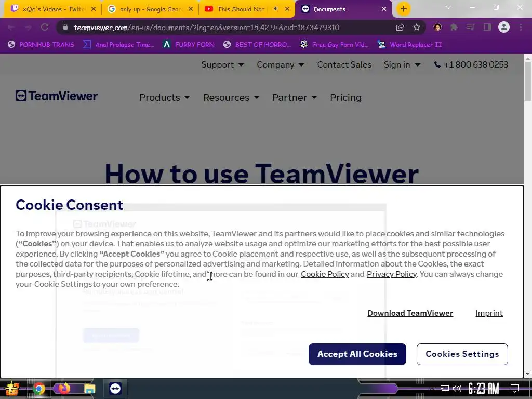The width and height of the screenshot is (532, 399).
Task: Click the TeamViewer logo in the page header
Action: point(56,96)
